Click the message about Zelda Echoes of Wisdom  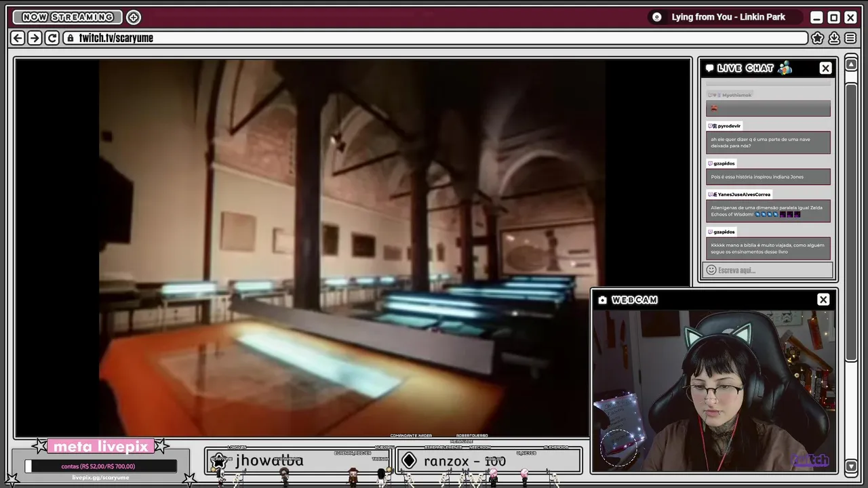[x=768, y=211]
